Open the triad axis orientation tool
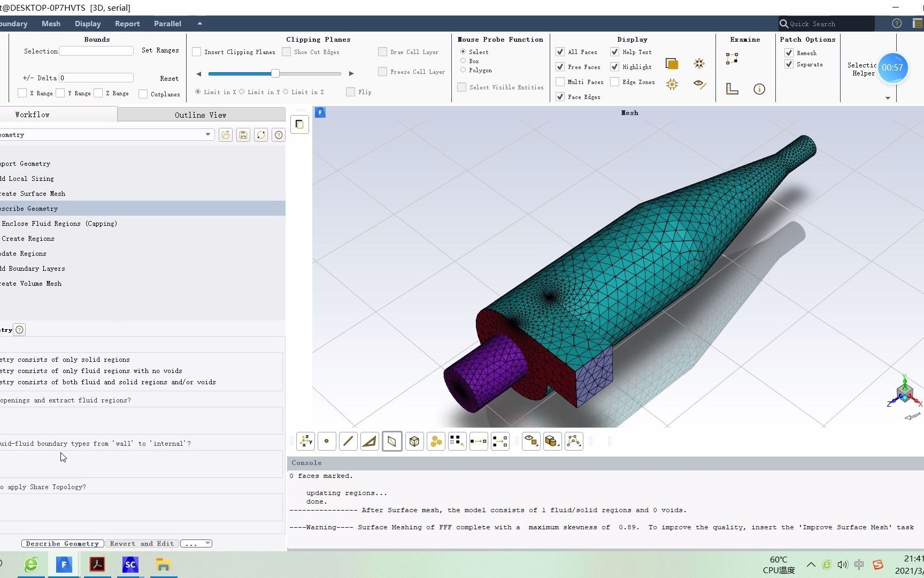Screen dimensions: 924x578 (x=305, y=441)
